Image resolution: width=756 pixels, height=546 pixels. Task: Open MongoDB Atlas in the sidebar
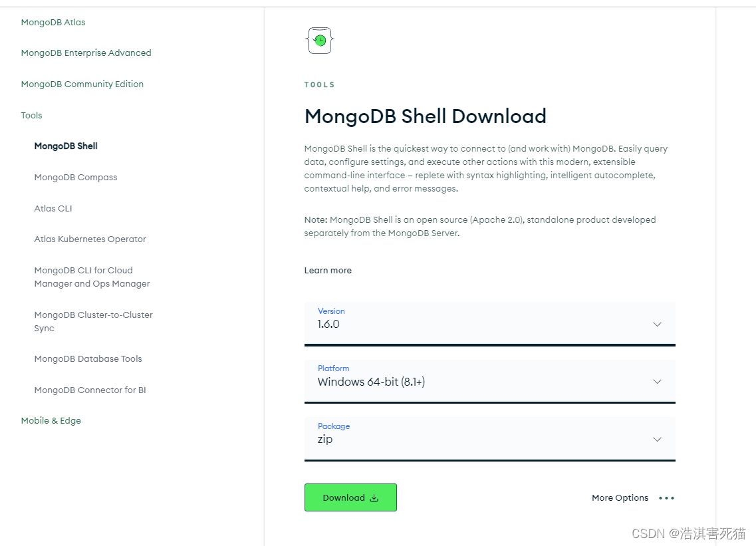click(x=53, y=22)
